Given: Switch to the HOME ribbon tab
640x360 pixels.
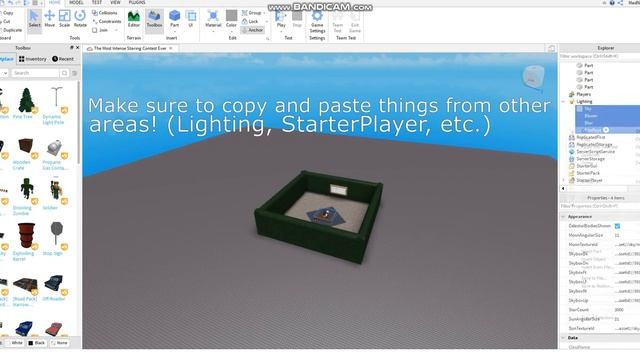Looking at the screenshot, I should 55,2.
